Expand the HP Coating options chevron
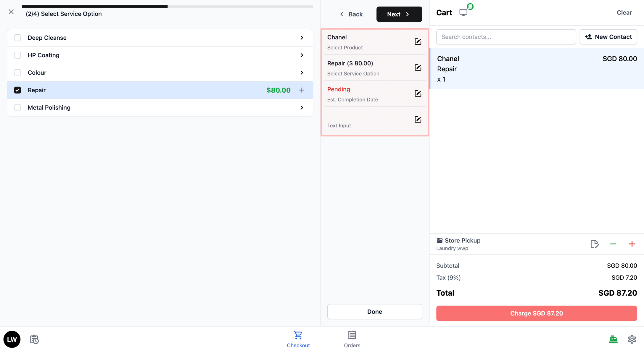Screen dimensions: 644x354 [302, 55]
